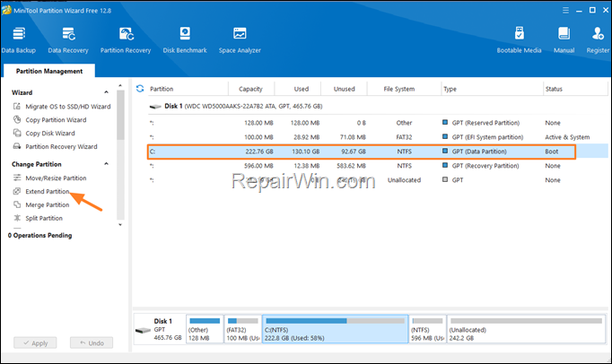Select Disk 1 GPT label in disk map

pyautogui.click(x=160, y=329)
